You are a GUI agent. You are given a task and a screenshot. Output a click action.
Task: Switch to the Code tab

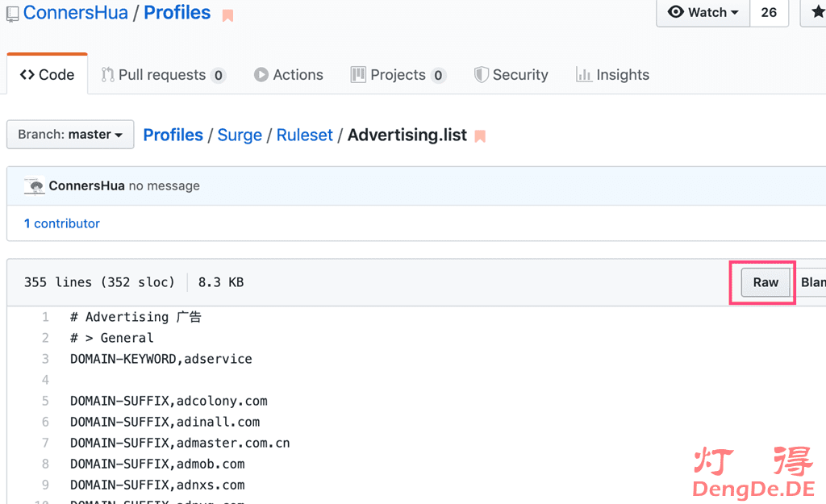point(47,75)
